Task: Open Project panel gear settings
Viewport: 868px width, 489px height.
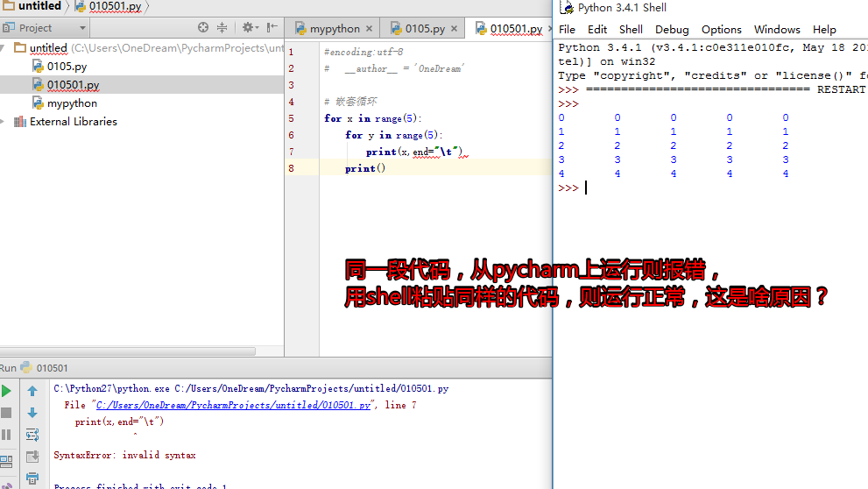Action: (251, 28)
